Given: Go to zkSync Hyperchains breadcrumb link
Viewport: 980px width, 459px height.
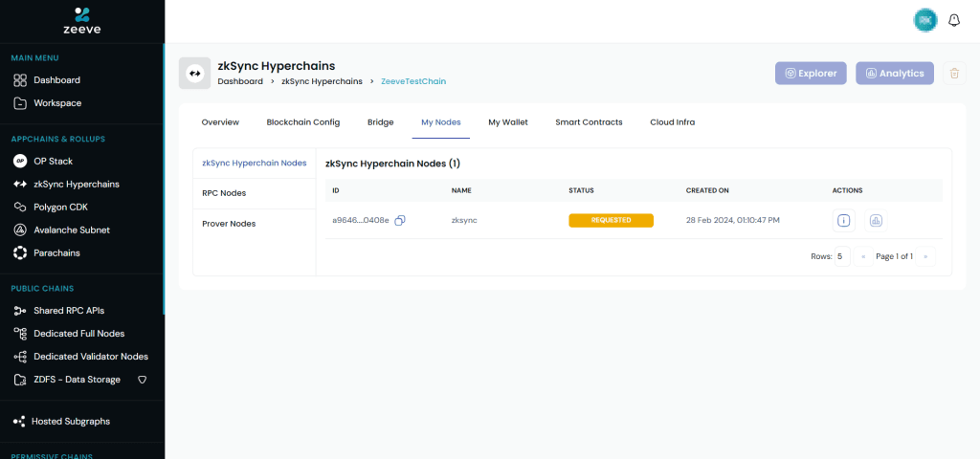Looking at the screenshot, I should 322,81.
